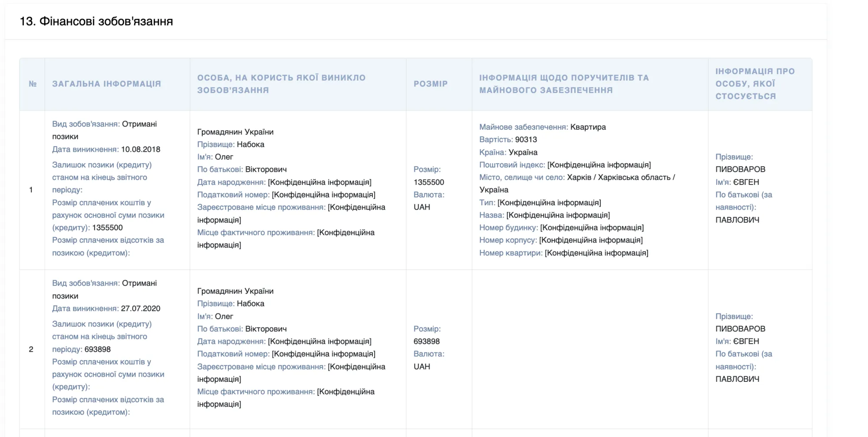
Task: Click the 'РОЗМІР' column header
Action: coord(431,84)
